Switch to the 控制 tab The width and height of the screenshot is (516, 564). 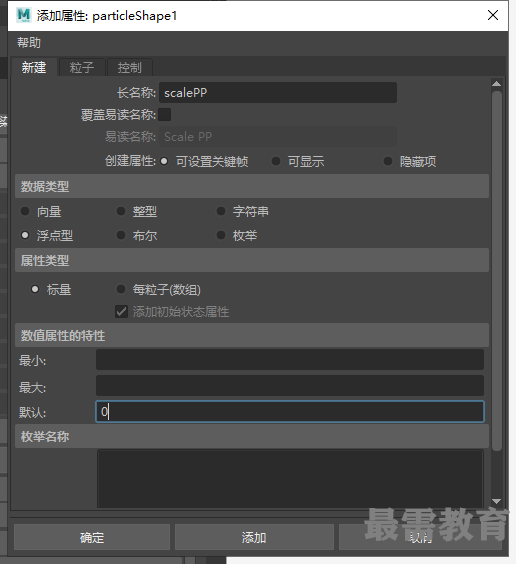click(130, 67)
